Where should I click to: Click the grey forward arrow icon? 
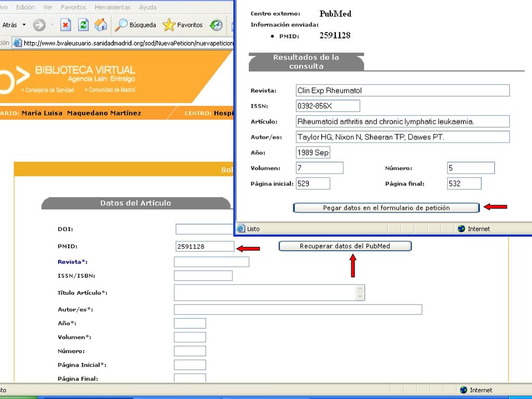pyautogui.click(x=39, y=25)
